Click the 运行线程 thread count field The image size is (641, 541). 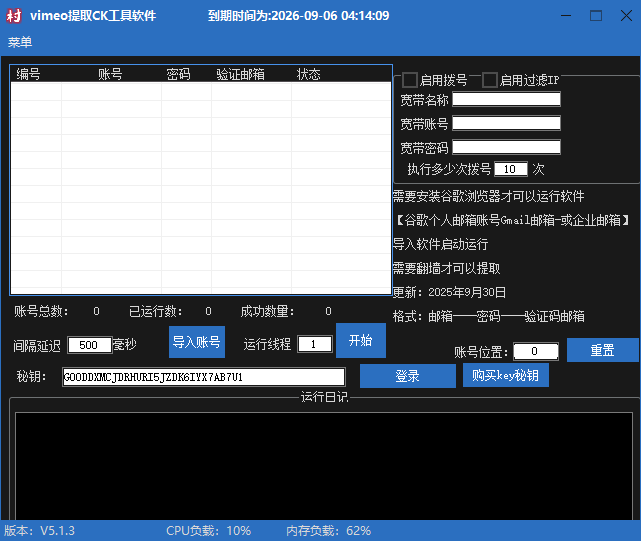(314, 344)
